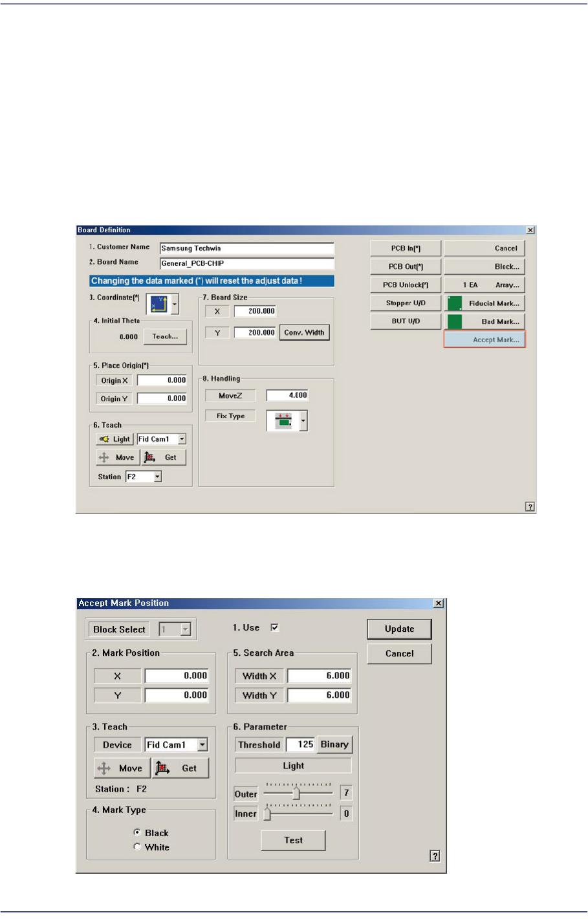This screenshot has height=919, width=588.
Task: Click the BUT U/D button
Action: click(406, 321)
